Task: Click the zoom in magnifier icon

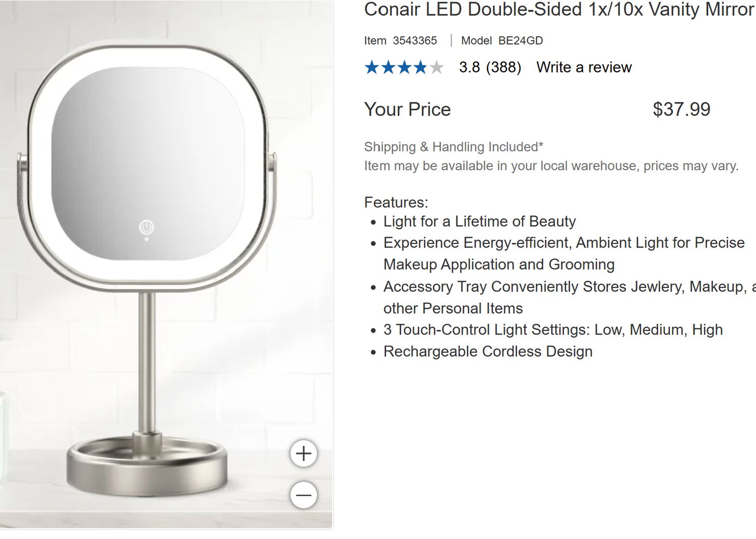Action: 303,452
